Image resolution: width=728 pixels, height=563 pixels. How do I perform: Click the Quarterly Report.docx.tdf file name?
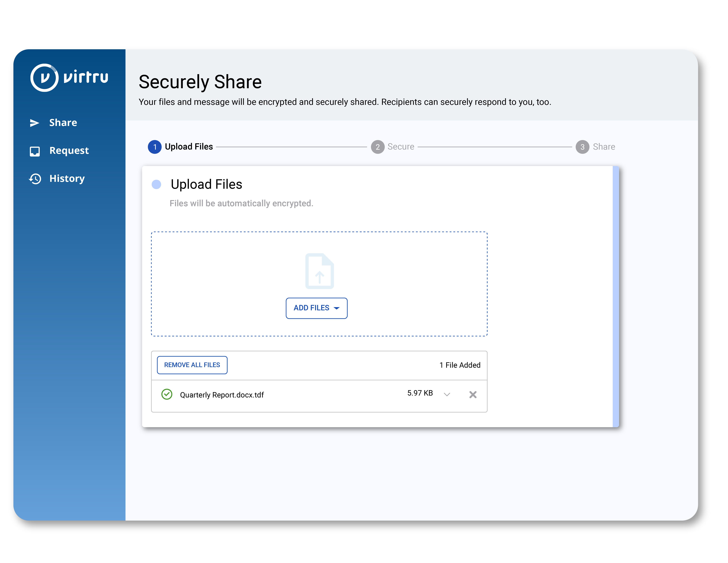222,395
